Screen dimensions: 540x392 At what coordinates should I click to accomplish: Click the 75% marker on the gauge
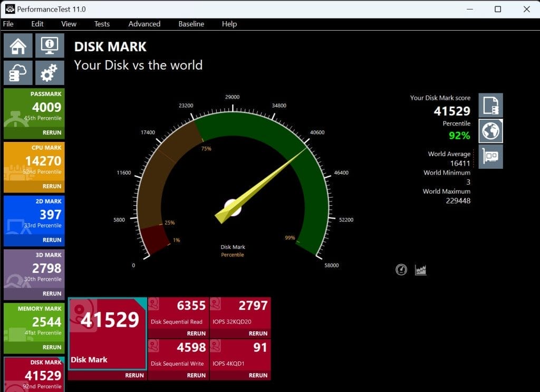pyautogui.click(x=206, y=148)
